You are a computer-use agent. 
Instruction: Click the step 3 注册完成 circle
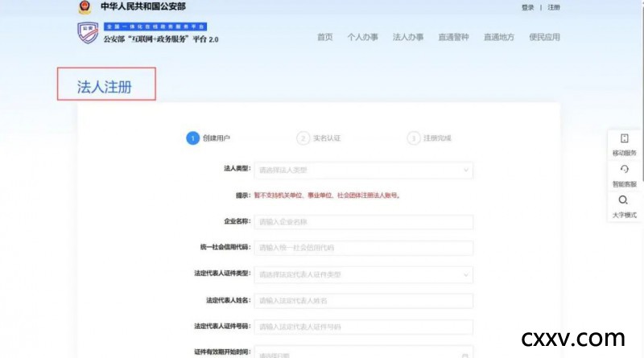click(x=413, y=138)
